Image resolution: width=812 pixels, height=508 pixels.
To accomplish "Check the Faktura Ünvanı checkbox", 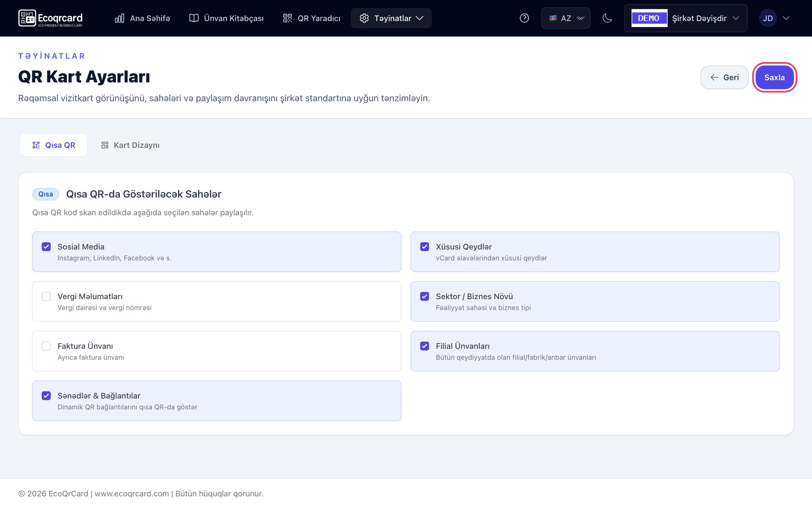I will (46, 346).
